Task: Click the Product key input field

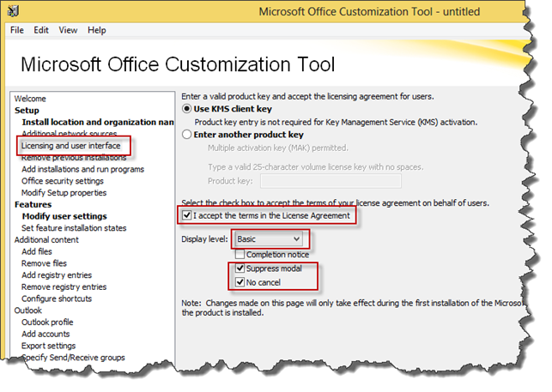Action: (331, 181)
